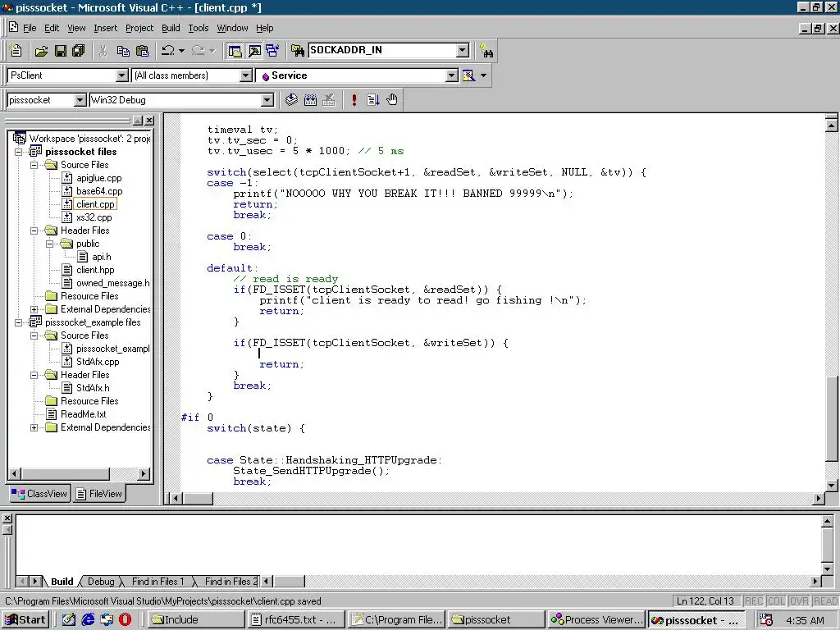Select ReadMe.txt in the example project

83,414
